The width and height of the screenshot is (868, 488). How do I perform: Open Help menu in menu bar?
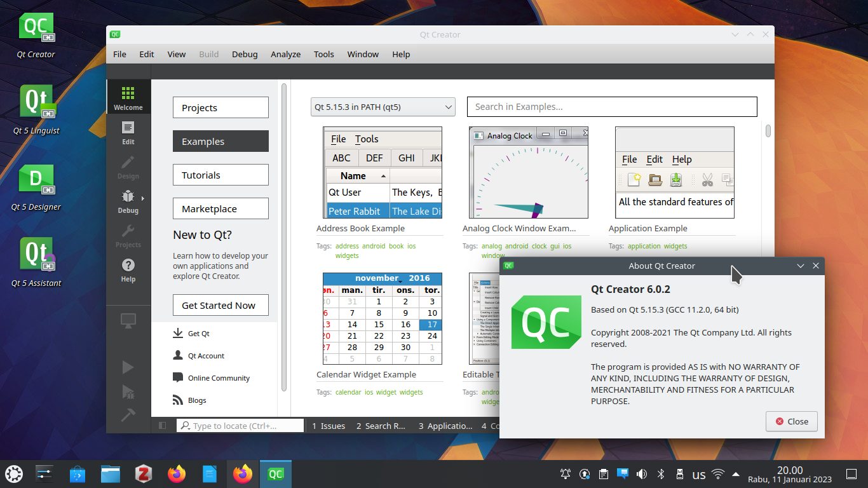coord(401,54)
